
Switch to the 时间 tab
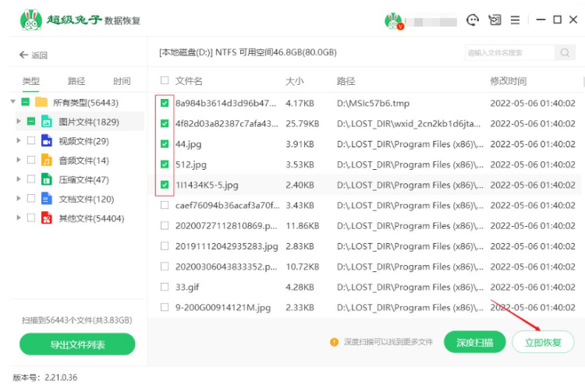coord(122,81)
